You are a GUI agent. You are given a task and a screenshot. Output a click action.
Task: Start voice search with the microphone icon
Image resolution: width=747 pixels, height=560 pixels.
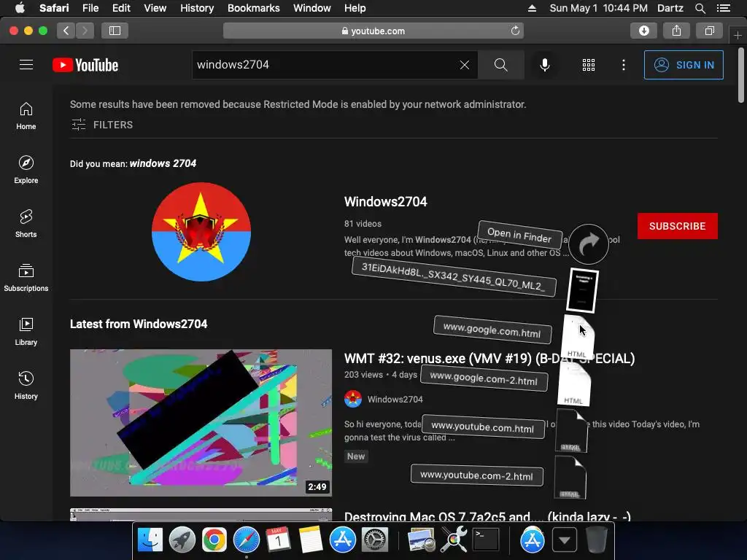pos(544,65)
